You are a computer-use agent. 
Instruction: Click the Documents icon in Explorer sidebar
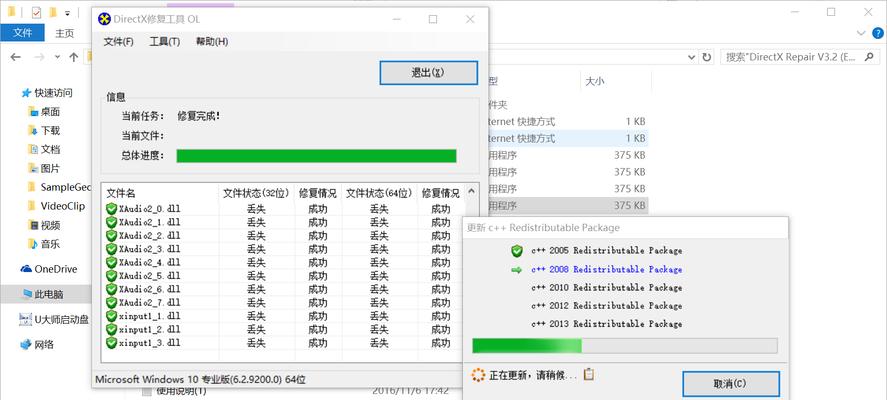(x=33, y=149)
